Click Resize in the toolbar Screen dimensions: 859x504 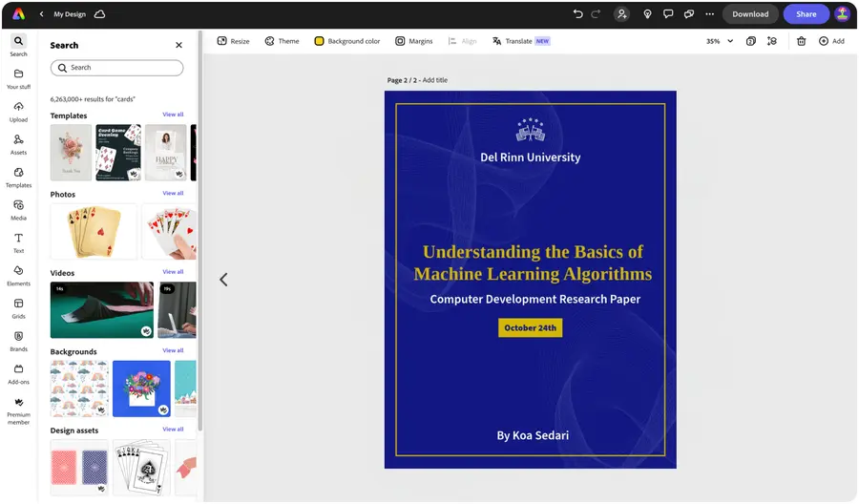[234, 41]
